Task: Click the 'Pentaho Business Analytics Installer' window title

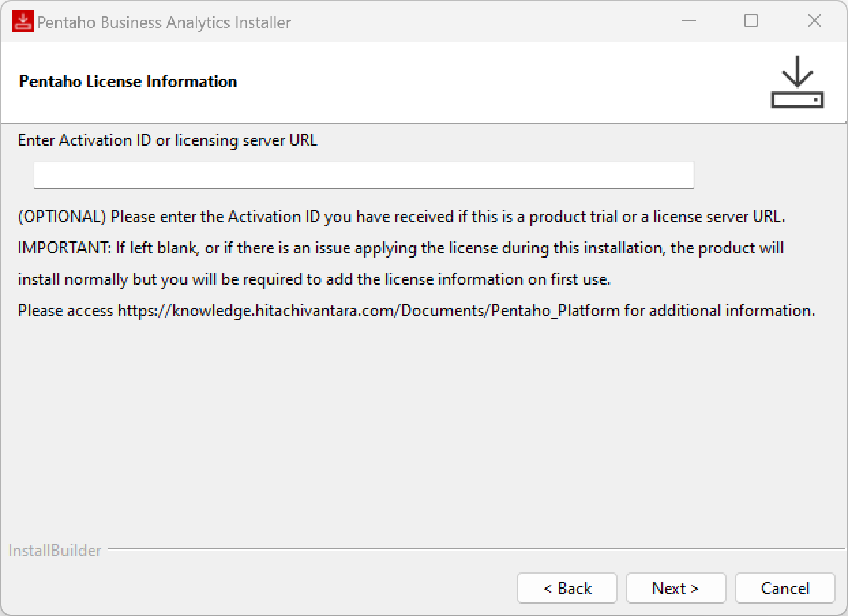Action: click(x=164, y=22)
